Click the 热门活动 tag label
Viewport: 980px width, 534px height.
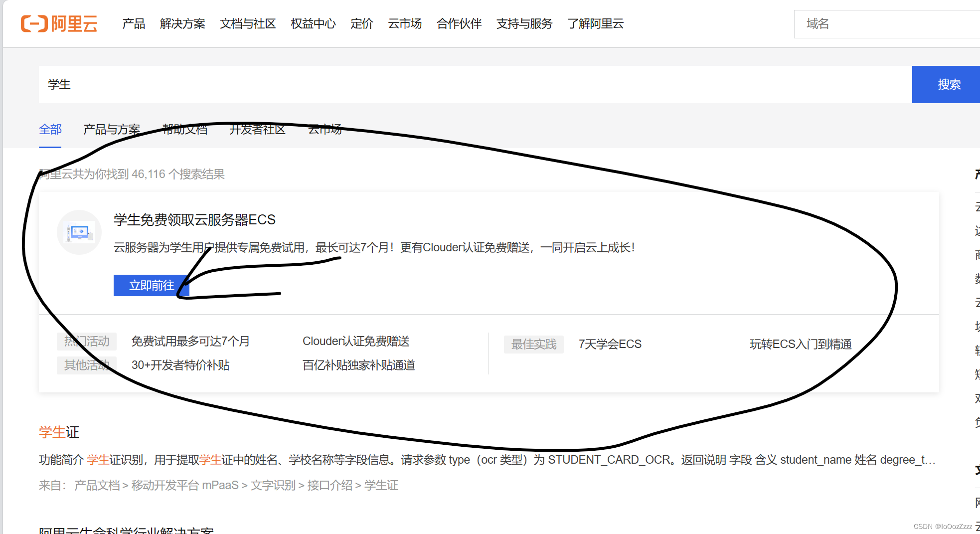(87, 341)
